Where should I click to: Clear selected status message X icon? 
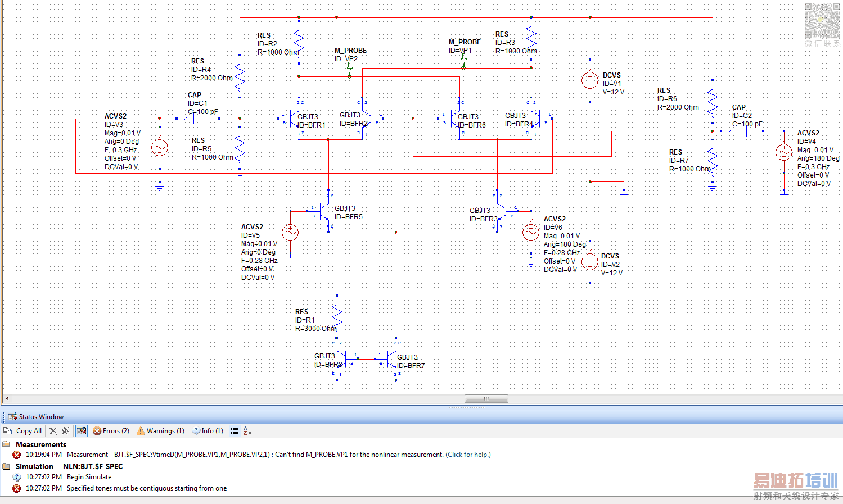[53, 431]
